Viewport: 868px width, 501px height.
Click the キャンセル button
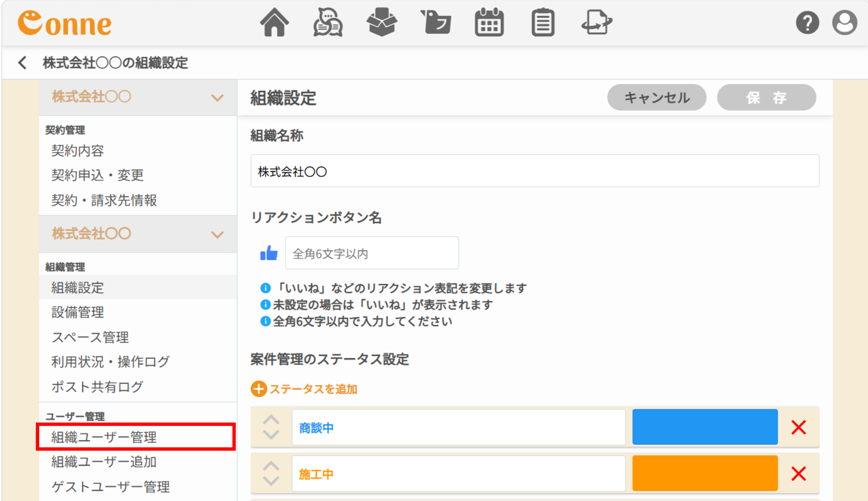point(657,97)
